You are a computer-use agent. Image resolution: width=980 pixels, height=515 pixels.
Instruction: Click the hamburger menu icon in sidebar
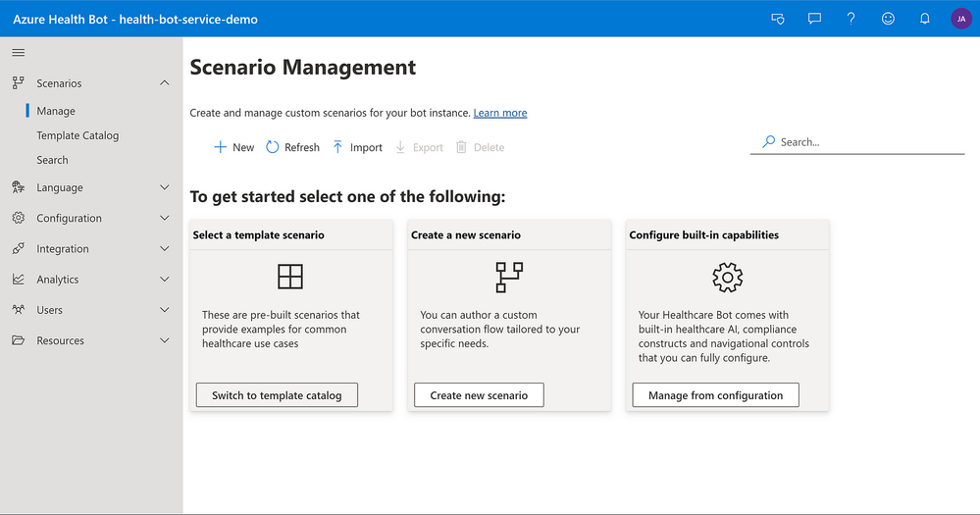point(18,52)
